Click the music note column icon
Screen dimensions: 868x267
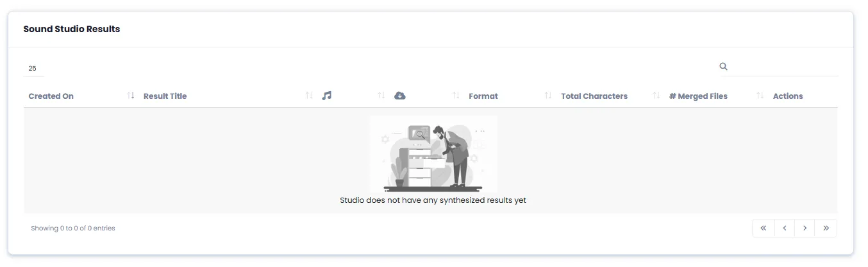pos(327,96)
